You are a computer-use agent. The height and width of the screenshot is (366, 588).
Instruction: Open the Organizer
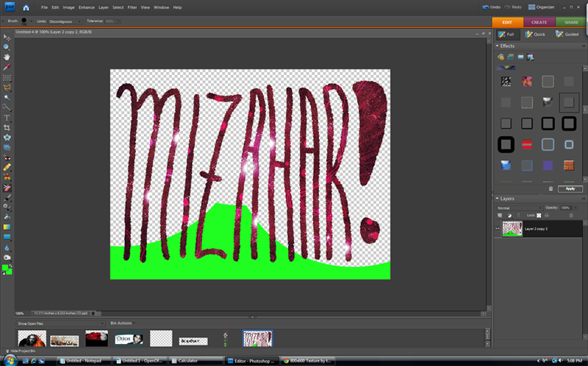pos(542,7)
